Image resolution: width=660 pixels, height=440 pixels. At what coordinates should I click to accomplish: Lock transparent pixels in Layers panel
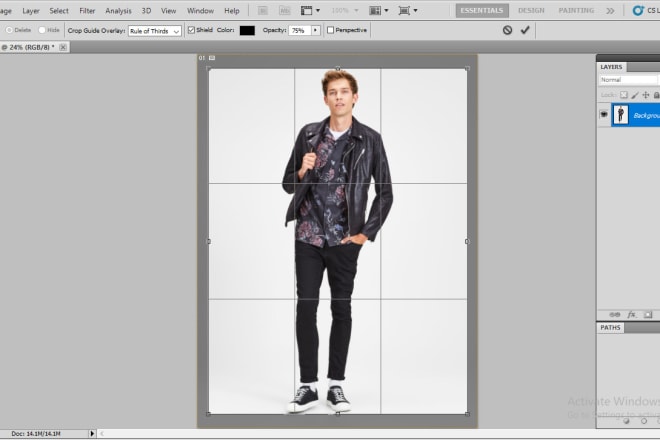[x=624, y=95]
